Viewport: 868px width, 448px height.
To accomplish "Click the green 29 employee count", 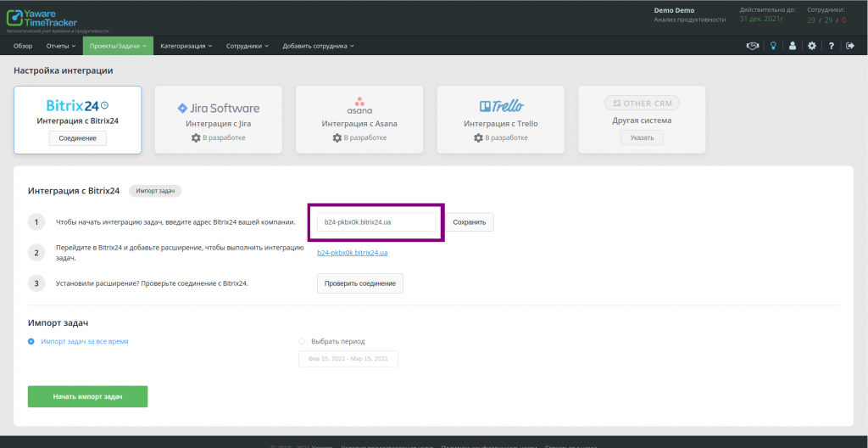I will pyautogui.click(x=811, y=20).
